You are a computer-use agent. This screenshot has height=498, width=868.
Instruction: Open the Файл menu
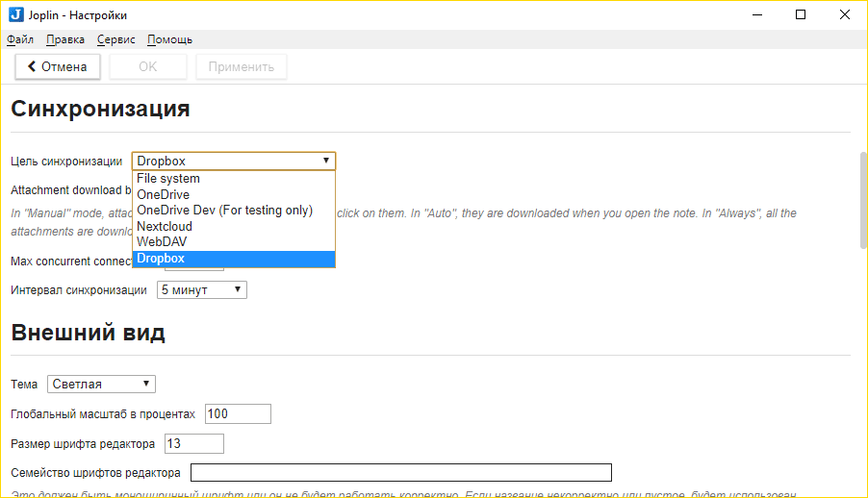[x=20, y=39]
